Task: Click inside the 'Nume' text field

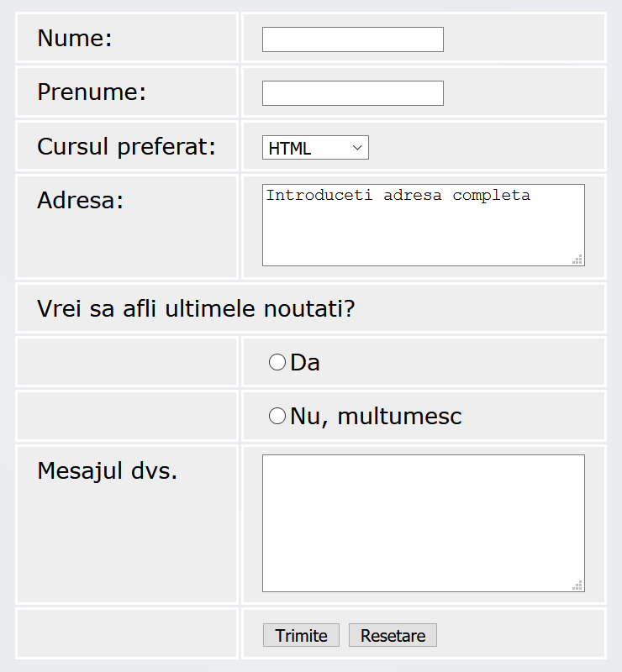Action: (x=351, y=39)
